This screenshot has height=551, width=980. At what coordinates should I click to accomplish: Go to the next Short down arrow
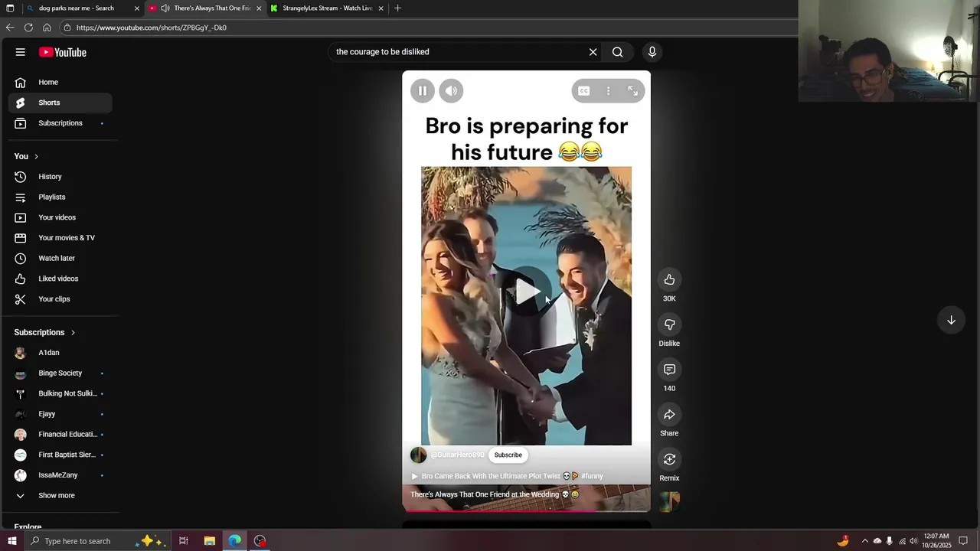point(951,320)
